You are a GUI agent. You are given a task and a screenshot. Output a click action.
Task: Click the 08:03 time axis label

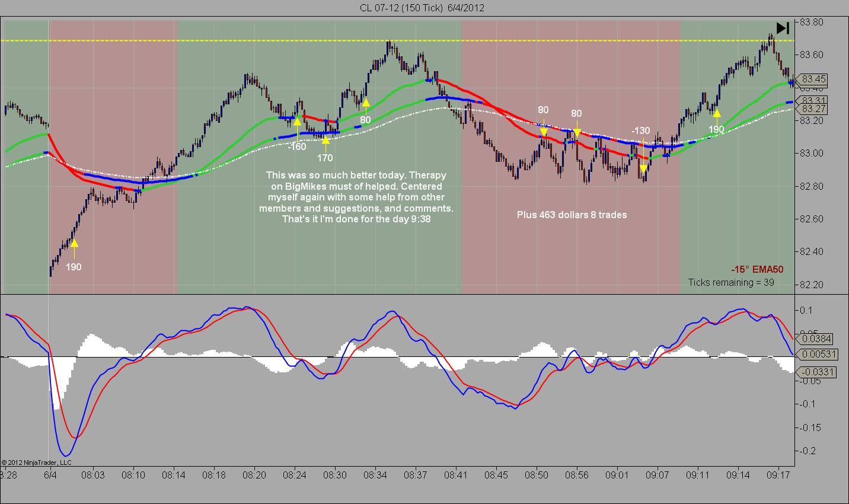pyautogui.click(x=92, y=475)
